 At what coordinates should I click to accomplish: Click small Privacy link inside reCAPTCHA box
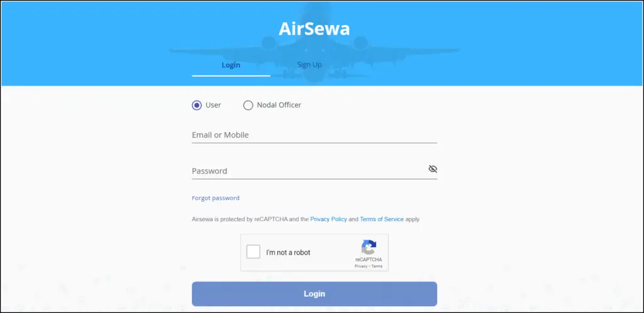(x=361, y=266)
